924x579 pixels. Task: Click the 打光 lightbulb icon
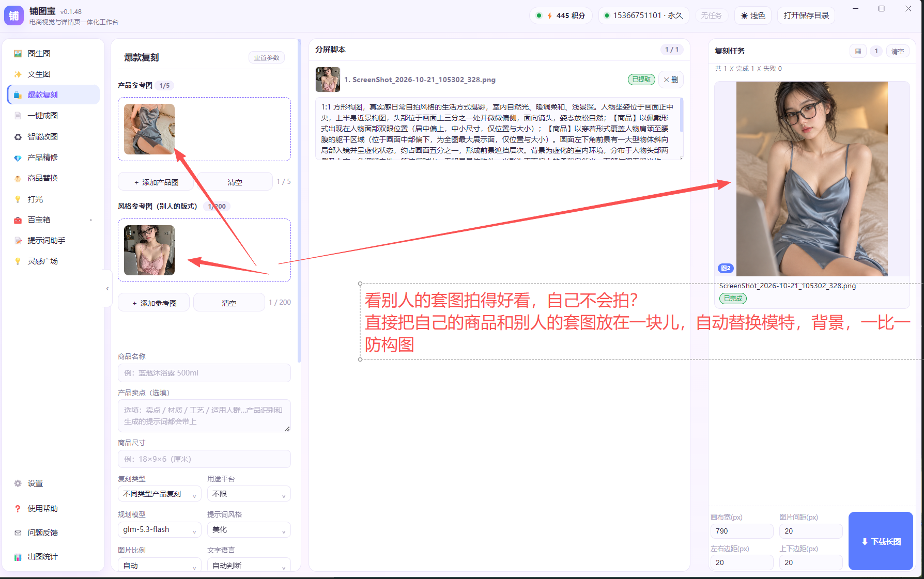coord(18,199)
